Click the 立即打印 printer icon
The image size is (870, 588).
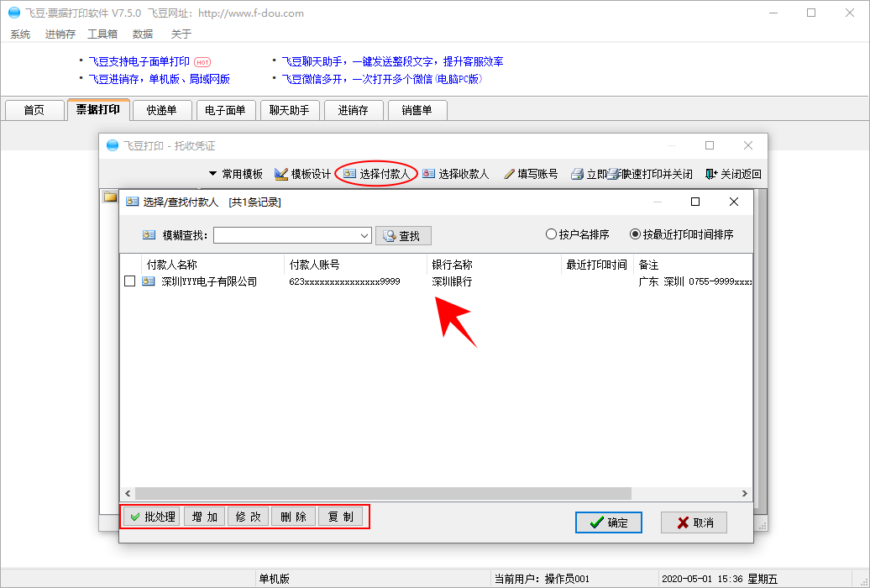point(577,174)
